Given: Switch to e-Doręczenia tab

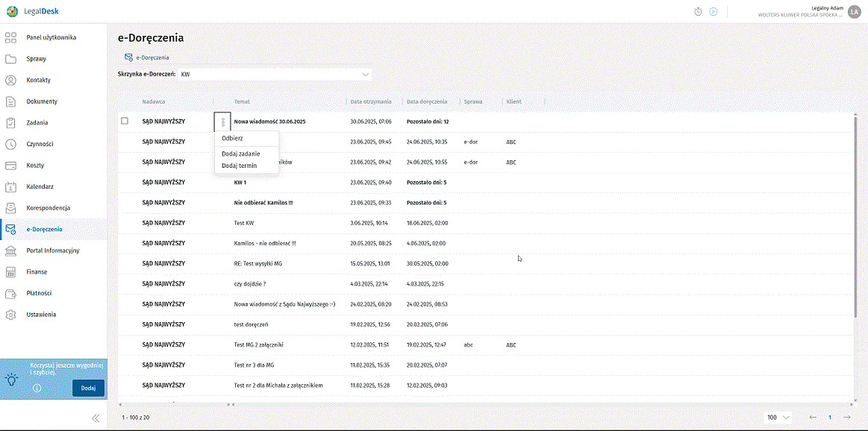Looking at the screenshot, I should pyautogui.click(x=147, y=57).
